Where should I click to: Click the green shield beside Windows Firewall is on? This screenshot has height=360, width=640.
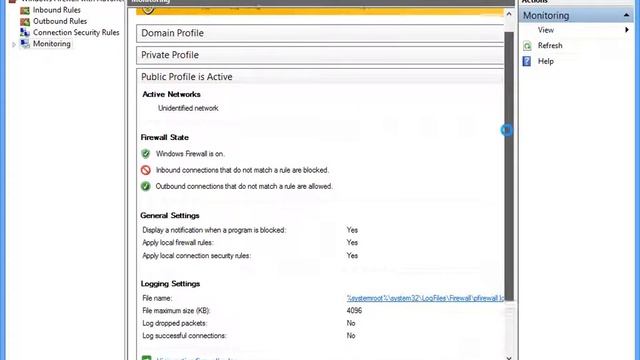(145, 154)
